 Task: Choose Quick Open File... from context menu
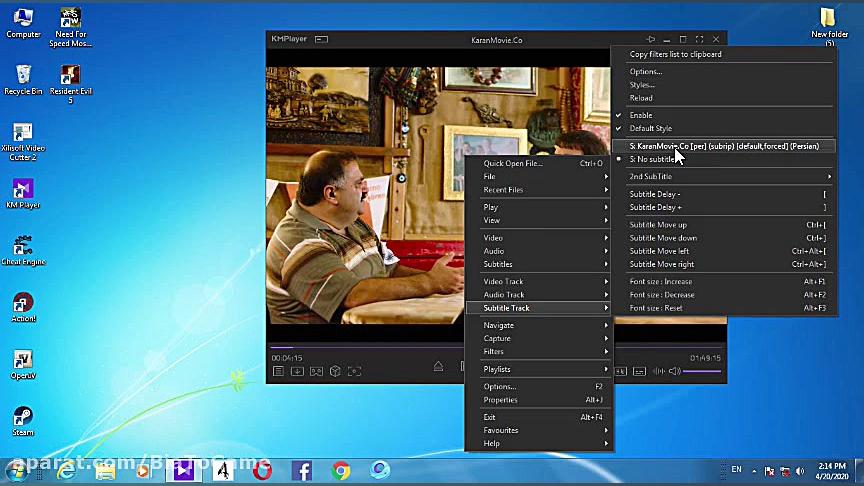point(540,163)
